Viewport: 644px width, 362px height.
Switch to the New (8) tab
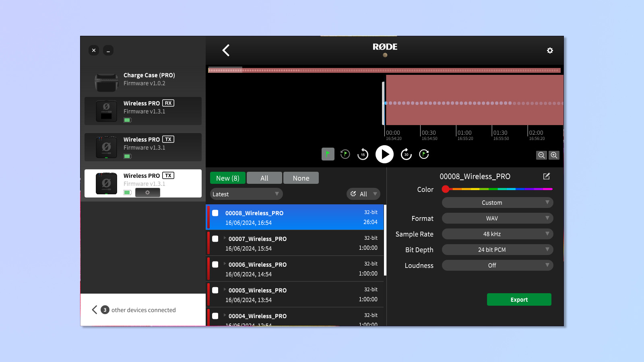[227, 178]
